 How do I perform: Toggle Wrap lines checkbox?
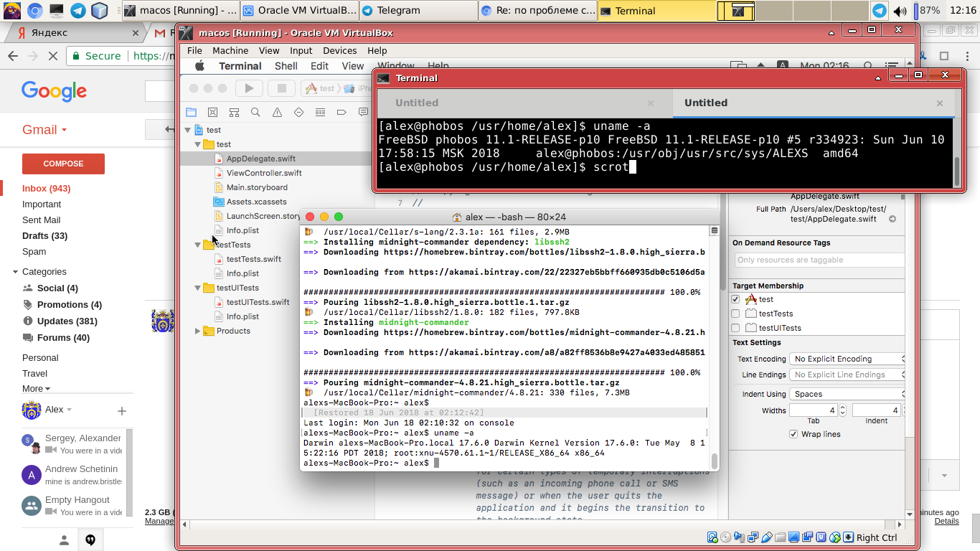(793, 434)
